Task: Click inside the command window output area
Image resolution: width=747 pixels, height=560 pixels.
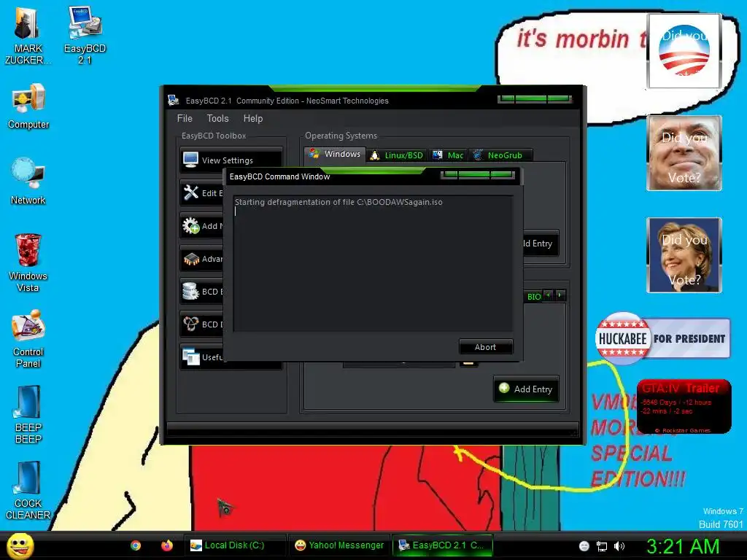Action: pos(373,263)
